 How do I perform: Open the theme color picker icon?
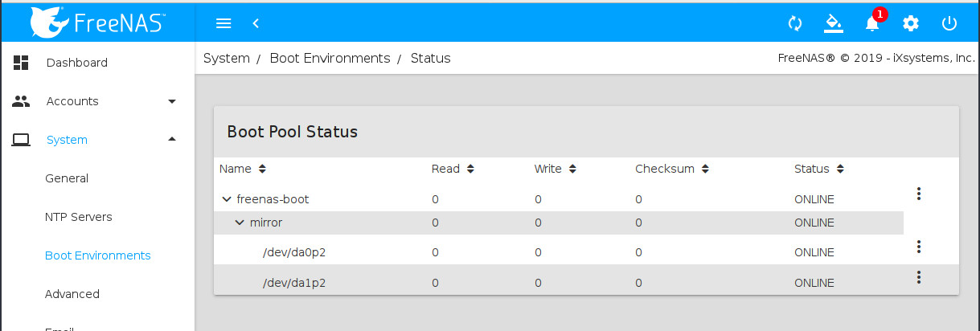[834, 23]
